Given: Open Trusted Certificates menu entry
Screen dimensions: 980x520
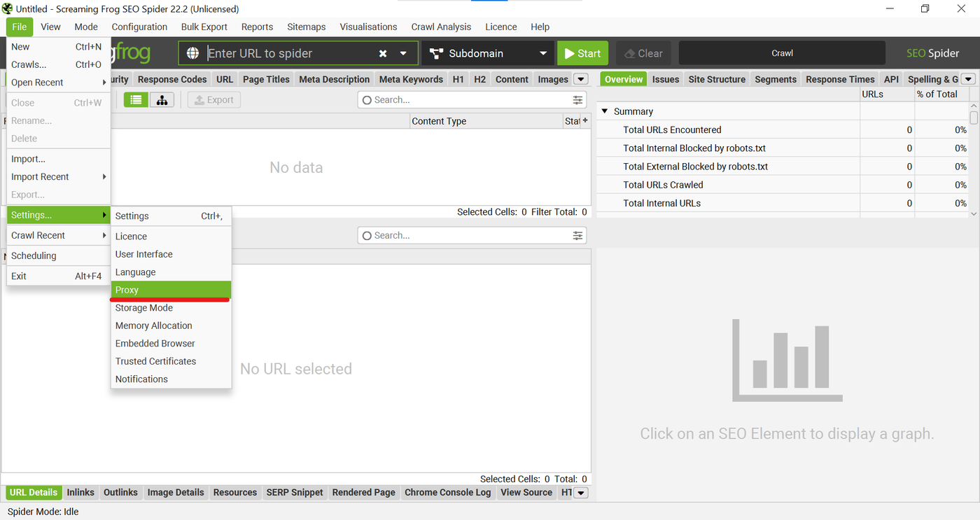Looking at the screenshot, I should 171,361.
